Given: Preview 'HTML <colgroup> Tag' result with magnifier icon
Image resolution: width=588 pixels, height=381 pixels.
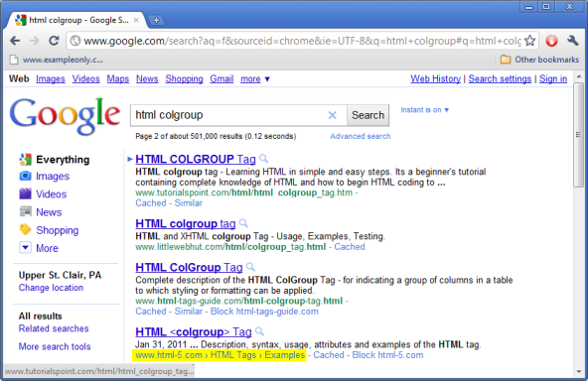Looking at the screenshot, I should click(259, 331).
